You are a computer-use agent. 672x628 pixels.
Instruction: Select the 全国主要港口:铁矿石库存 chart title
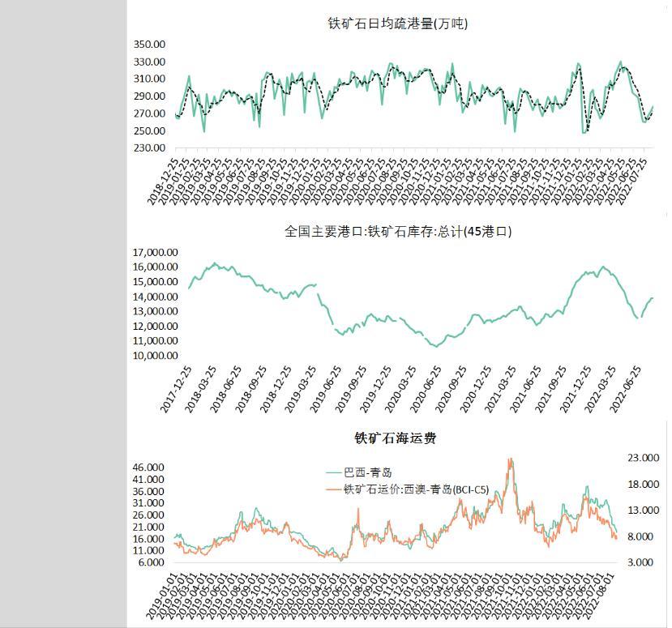tap(399, 231)
